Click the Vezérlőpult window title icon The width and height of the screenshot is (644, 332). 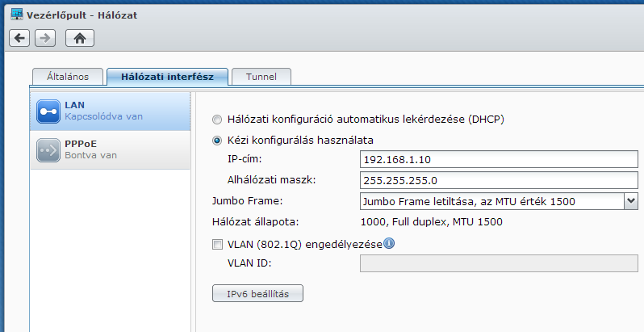(17, 15)
